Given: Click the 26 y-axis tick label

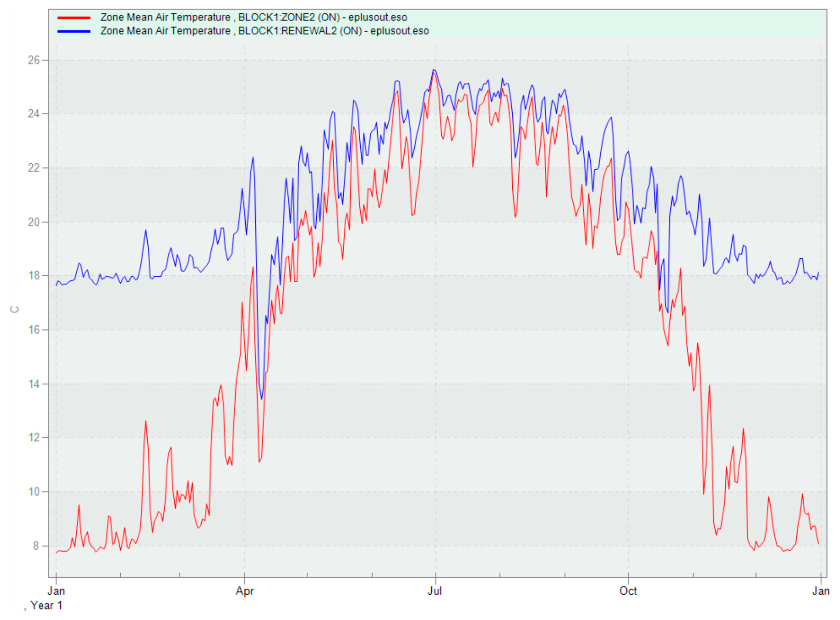Looking at the screenshot, I should pyautogui.click(x=33, y=60).
